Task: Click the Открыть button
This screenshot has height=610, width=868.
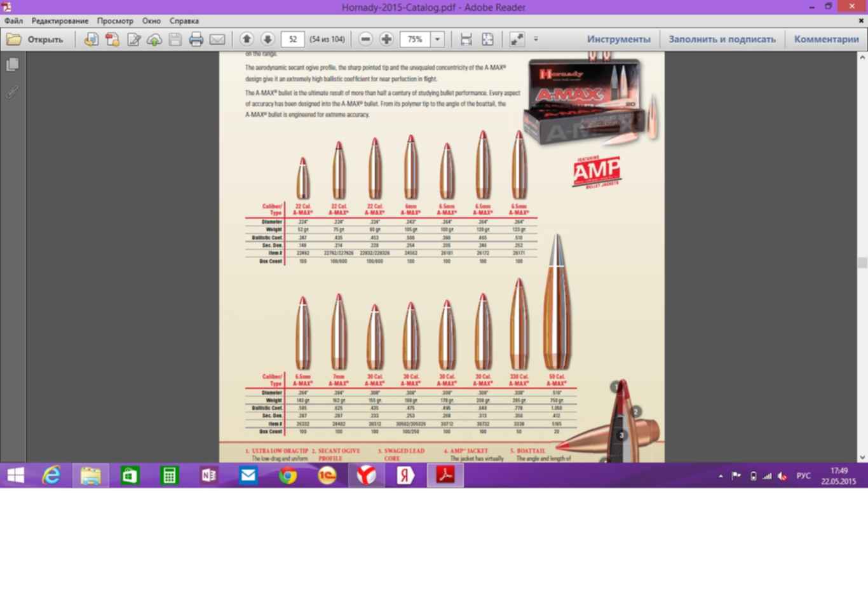Action: 36,39
